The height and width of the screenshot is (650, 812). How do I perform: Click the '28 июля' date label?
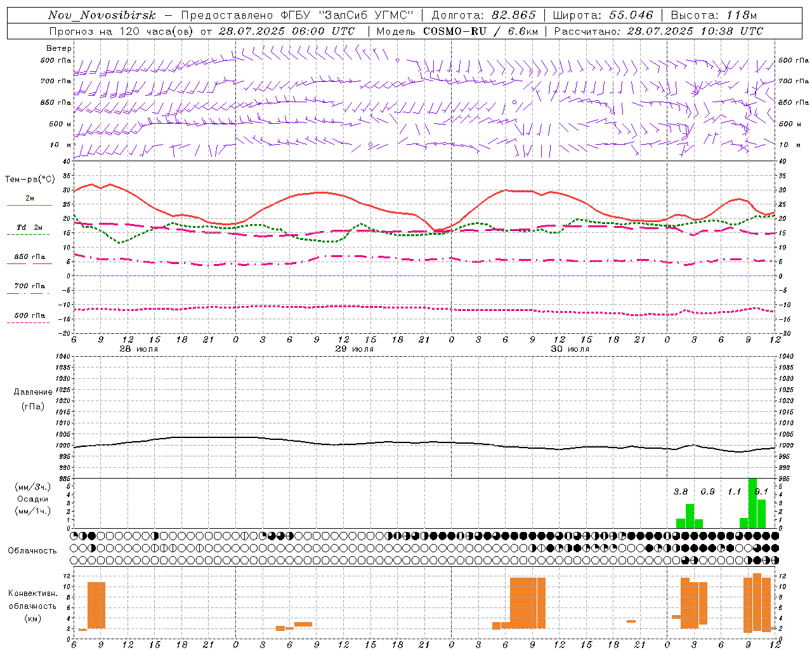[x=139, y=349]
